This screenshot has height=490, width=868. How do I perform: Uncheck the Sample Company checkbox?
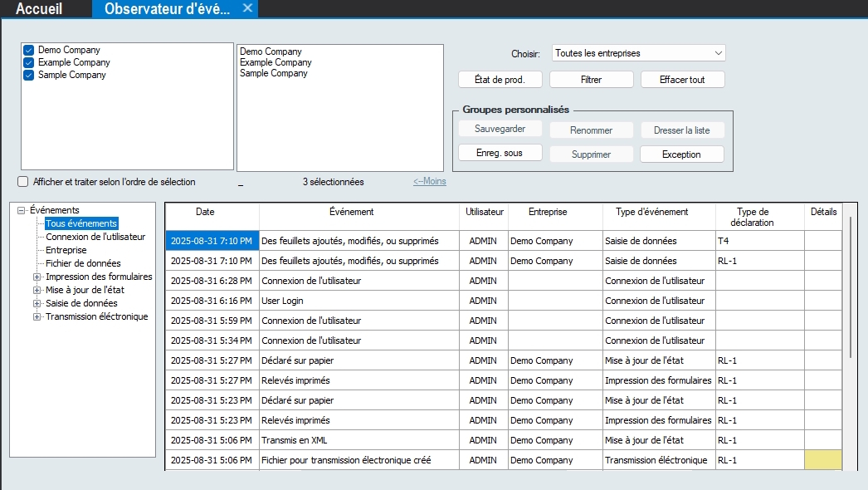point(29,75)
